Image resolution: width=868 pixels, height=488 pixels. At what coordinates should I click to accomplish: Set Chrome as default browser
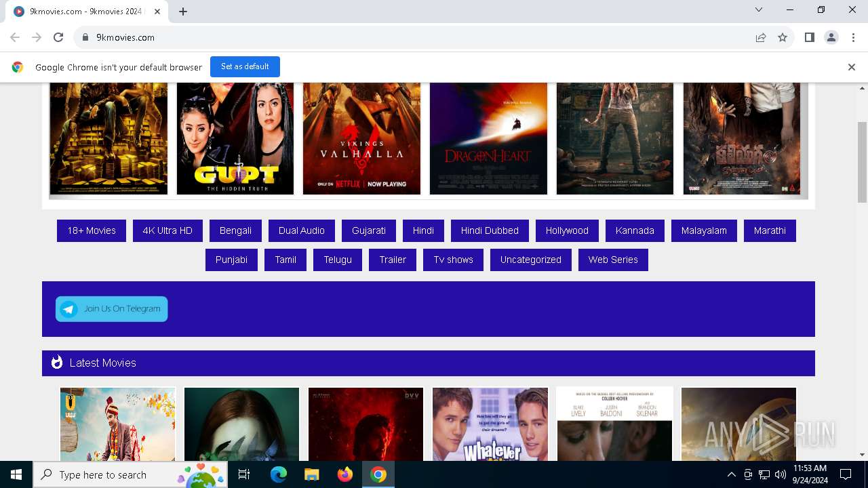tap(245, 66)
